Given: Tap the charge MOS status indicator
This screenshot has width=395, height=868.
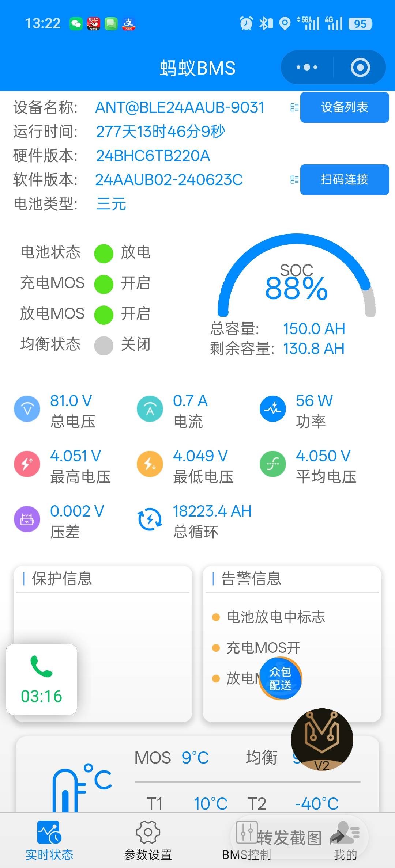Looking at the screenshot, I should click(x=104, y=284).
